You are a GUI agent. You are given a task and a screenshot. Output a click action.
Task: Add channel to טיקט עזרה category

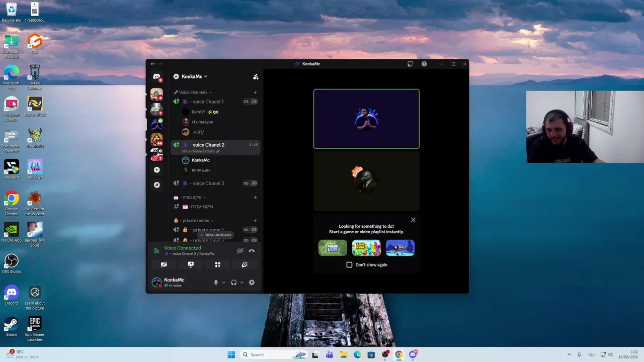(255, 198)
